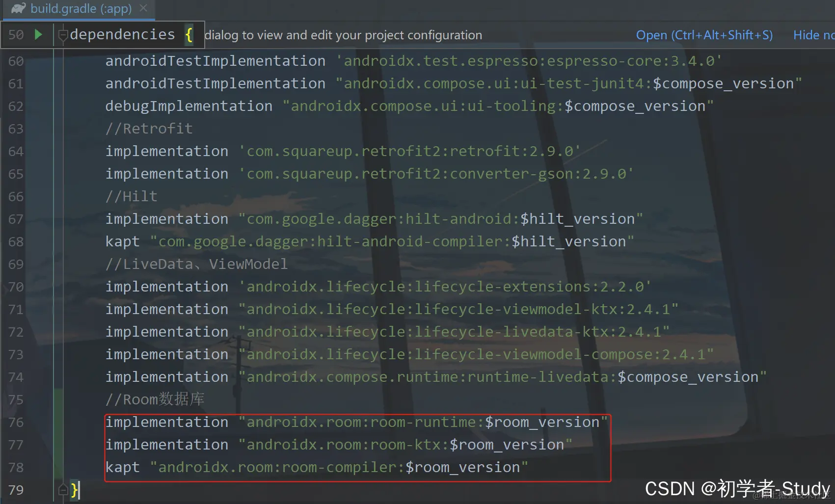Click the hilt-android implementation line
This screenshot has width=835, height=504.
pyautogui.click(x=374, y=219)
